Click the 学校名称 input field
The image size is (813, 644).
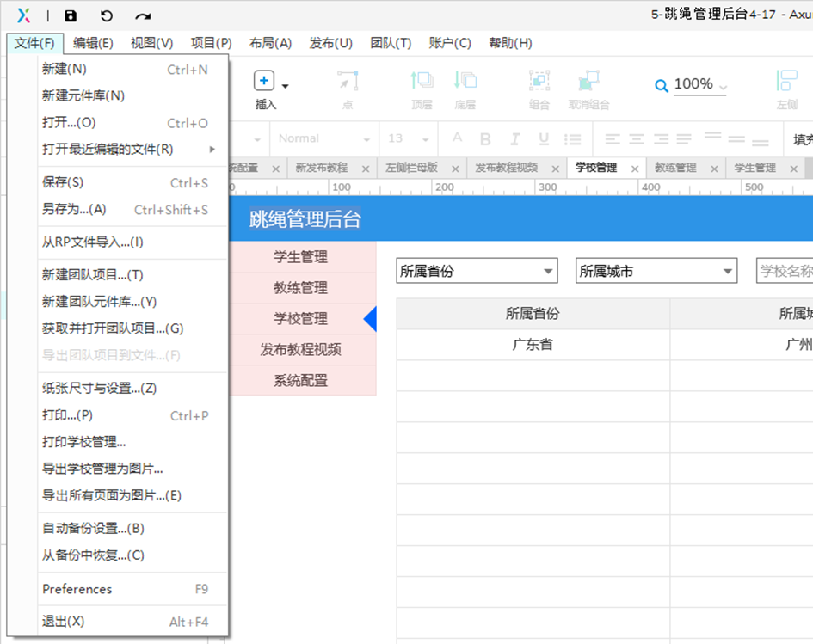[785, 271]
